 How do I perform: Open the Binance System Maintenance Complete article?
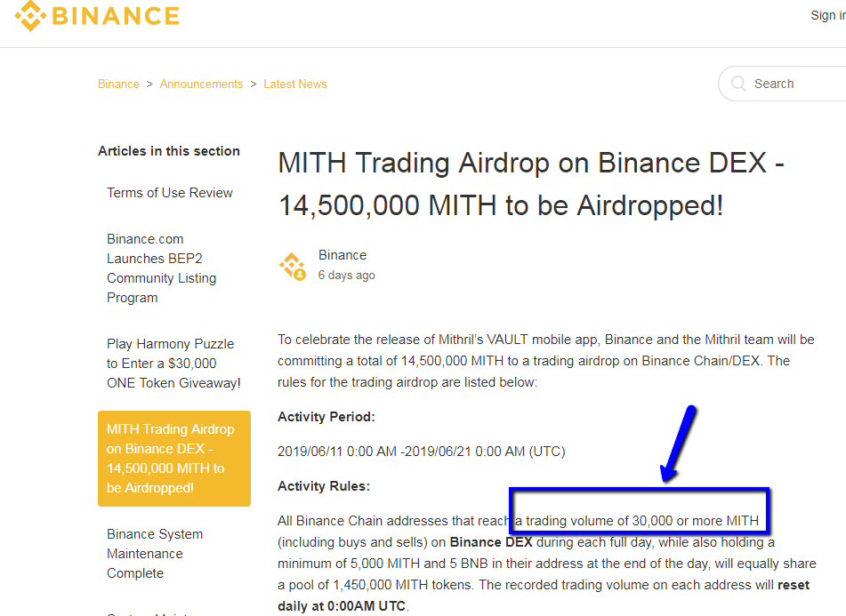tap(154, 553)
